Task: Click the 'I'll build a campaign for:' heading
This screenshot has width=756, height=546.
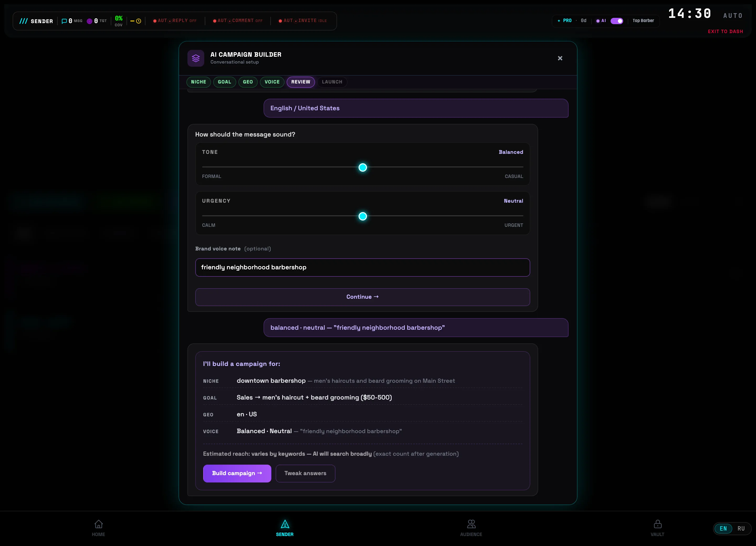Action: click(241, 364)
